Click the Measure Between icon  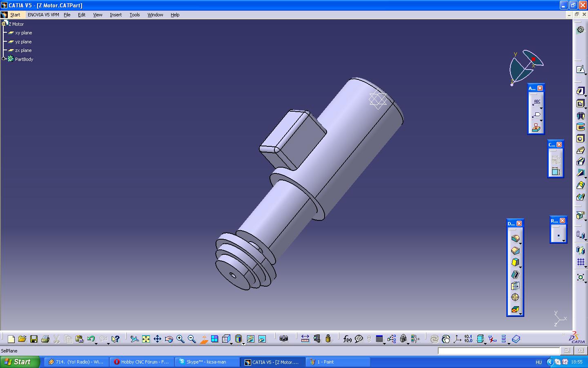click(305, 339)
